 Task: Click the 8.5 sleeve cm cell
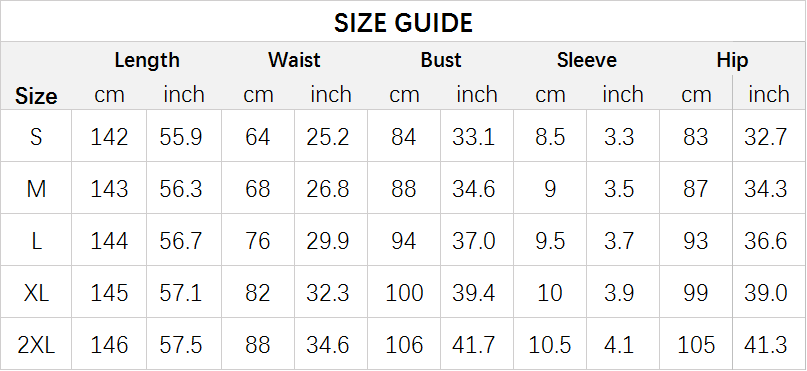pyautogui.click(x=550, y=137)
